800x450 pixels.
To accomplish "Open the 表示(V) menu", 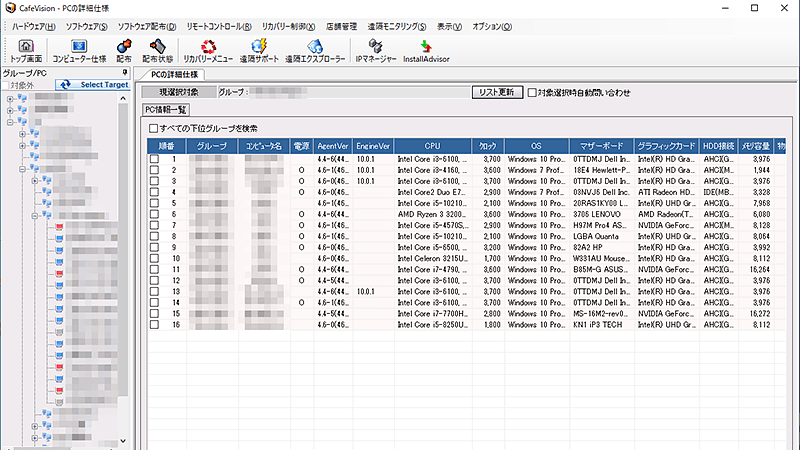I will click(x=449, y=27).
